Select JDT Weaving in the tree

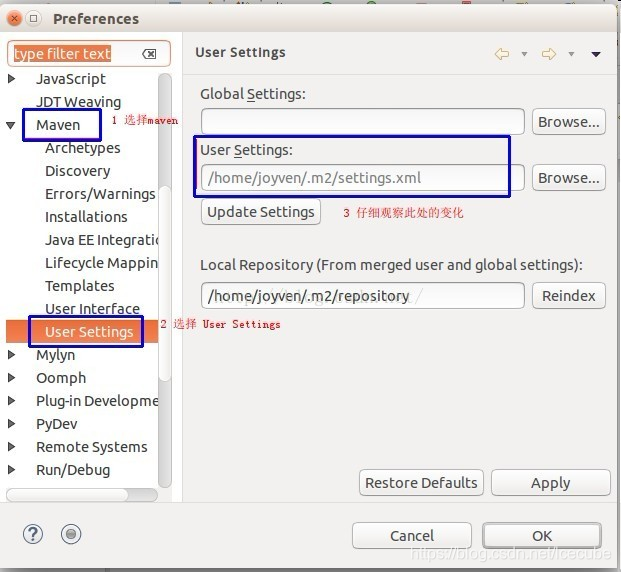pos(78,102)
